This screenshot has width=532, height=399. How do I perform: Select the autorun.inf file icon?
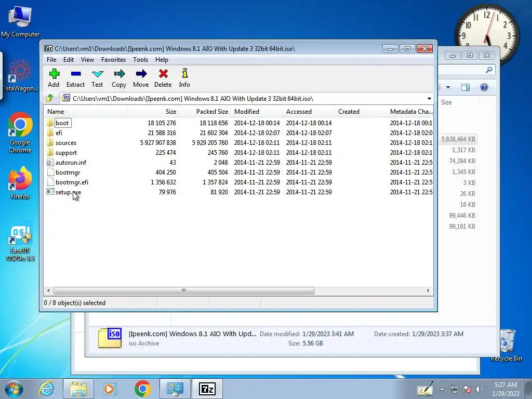coord(50,162)
